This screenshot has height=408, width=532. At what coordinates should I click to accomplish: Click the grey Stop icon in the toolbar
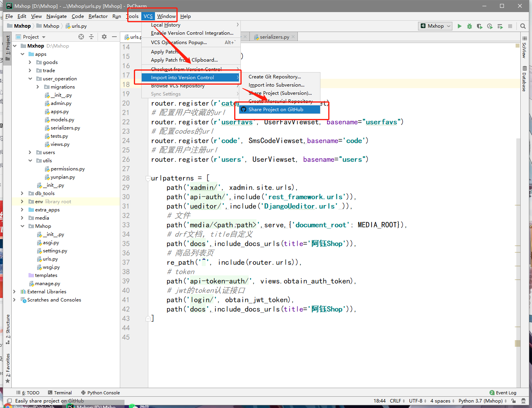[x=510, y=26]
